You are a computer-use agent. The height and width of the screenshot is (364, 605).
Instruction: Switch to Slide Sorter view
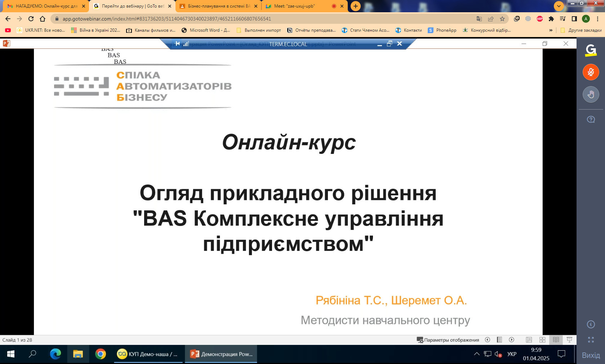542,339
